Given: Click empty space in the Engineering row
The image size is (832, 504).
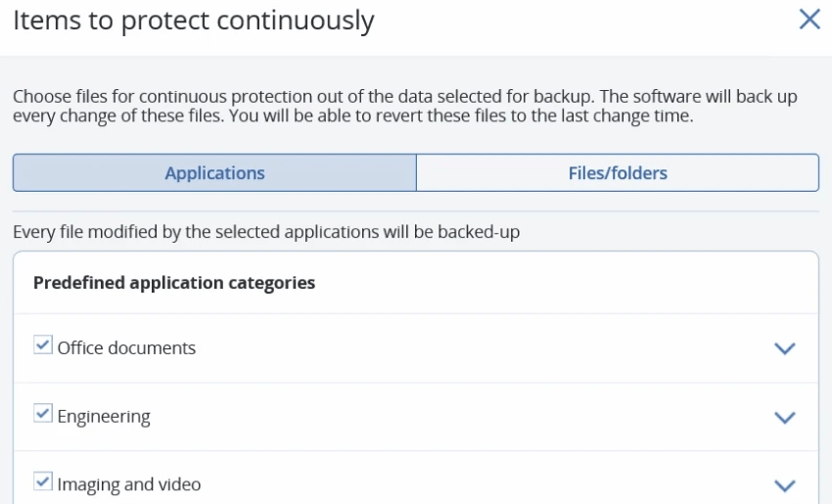Looking at the screenshot, I should [470, 417].
